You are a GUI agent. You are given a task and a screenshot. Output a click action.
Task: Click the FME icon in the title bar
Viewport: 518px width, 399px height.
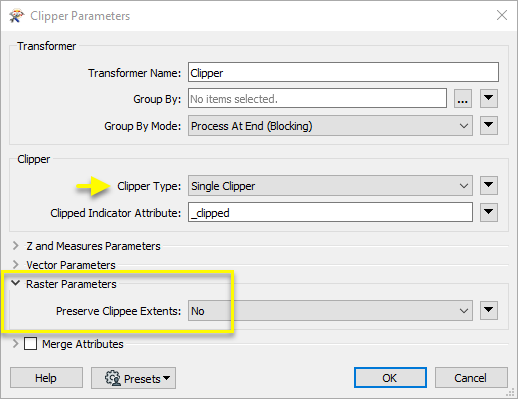(17, 16)
